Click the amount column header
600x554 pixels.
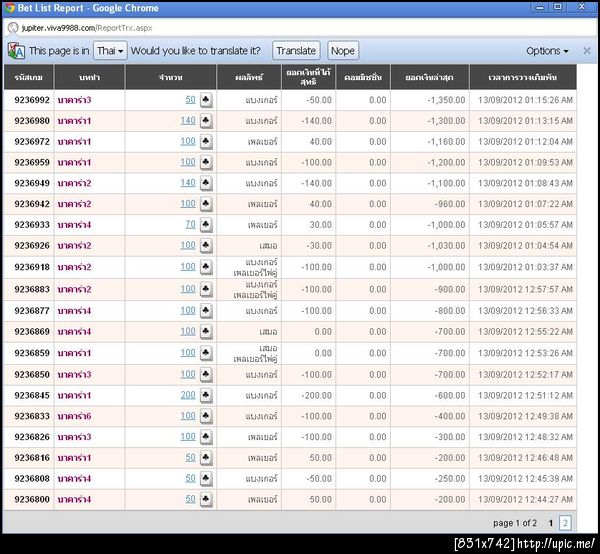[171, 77]
